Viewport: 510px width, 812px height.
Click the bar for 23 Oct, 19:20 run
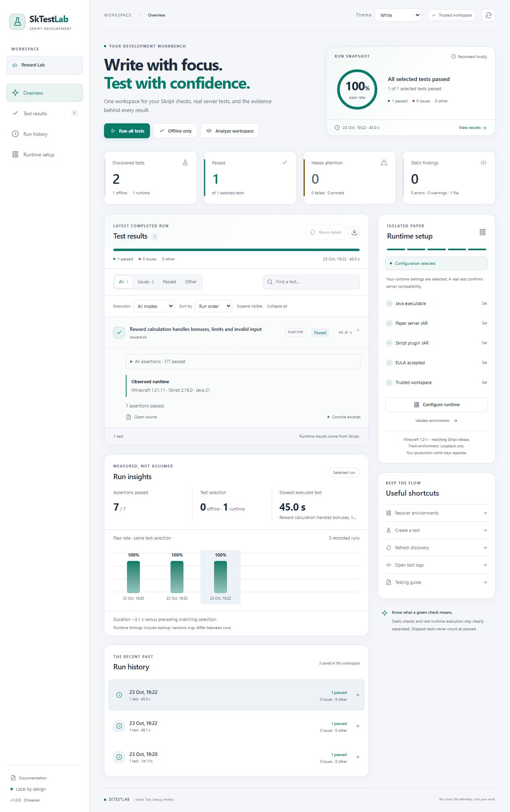click(x=133, y=577)
